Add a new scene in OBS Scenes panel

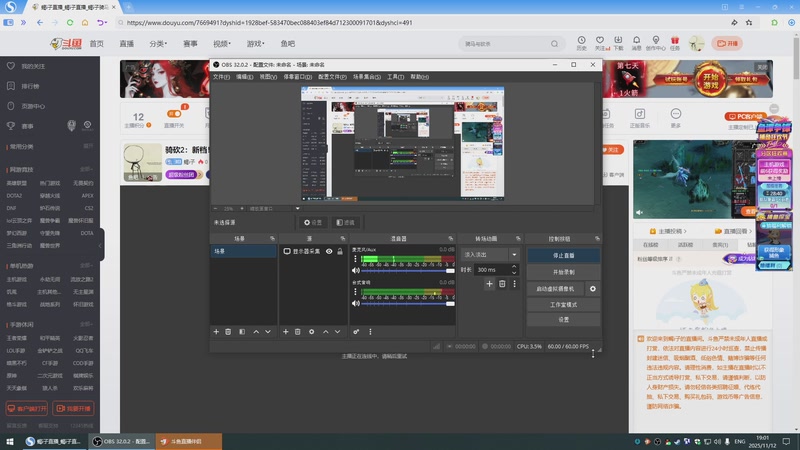(x=216, y=332)
